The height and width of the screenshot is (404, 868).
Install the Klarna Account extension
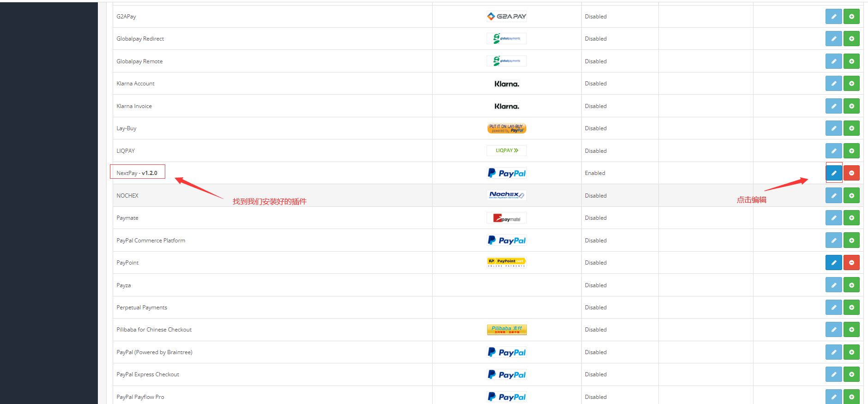pyautogui.click(x=851, y=84)
